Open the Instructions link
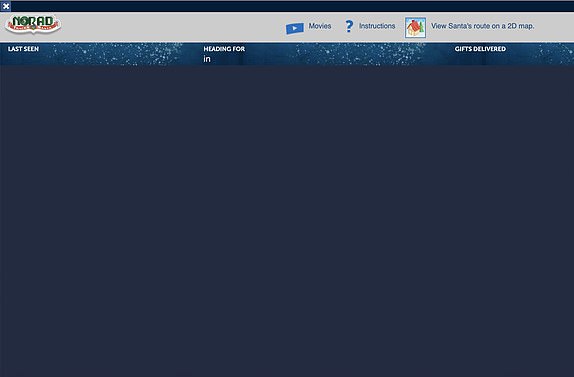Image resolution: width=574 pixels, height=377 pixels. tap(377, 26)
